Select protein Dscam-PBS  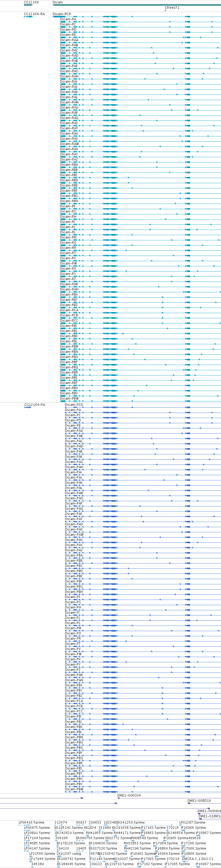[73, 768]
